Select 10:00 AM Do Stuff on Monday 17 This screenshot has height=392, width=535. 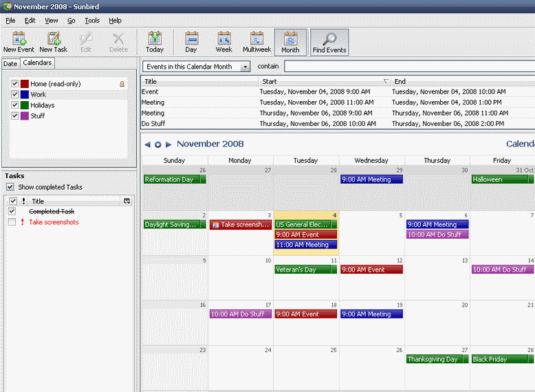(x=241, y=314)
